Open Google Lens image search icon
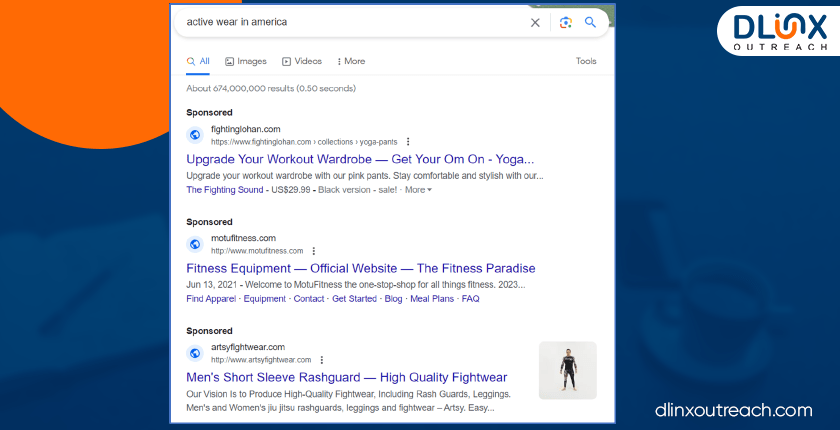The width and height of the screenshot is (840, 430). click(566, 22)
